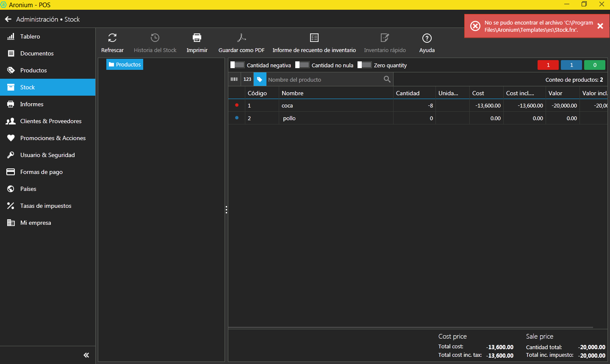Click the Imprimir printer icon
Image resolution: width=610 pixels, height=364 pixels.
[x=197, y=38]
